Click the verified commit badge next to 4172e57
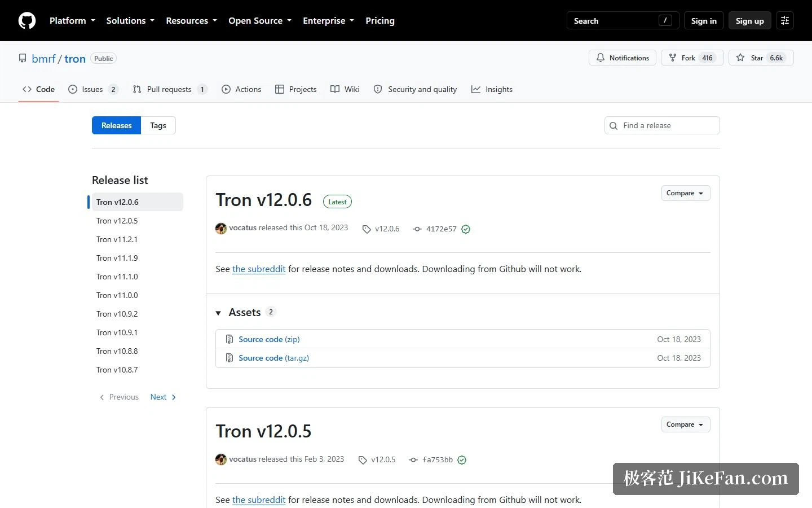The image size is (812, 508). click(466, 229)
